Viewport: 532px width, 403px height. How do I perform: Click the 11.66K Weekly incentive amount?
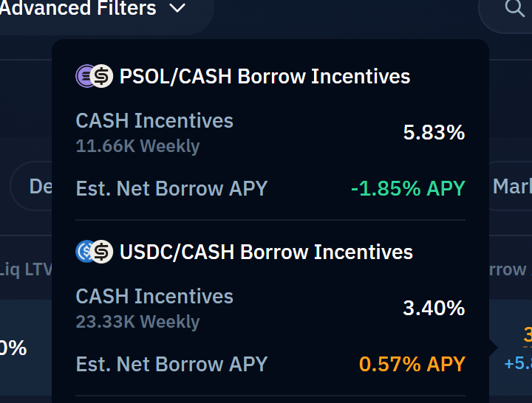(x=137, y=146)
